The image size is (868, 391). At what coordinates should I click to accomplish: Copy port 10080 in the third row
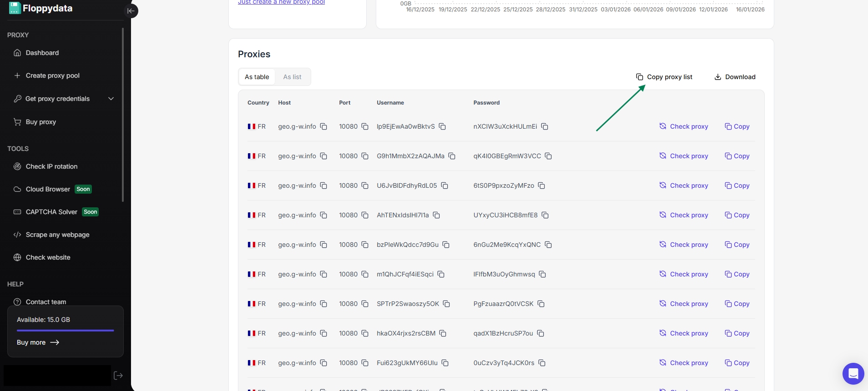point(365,185)
